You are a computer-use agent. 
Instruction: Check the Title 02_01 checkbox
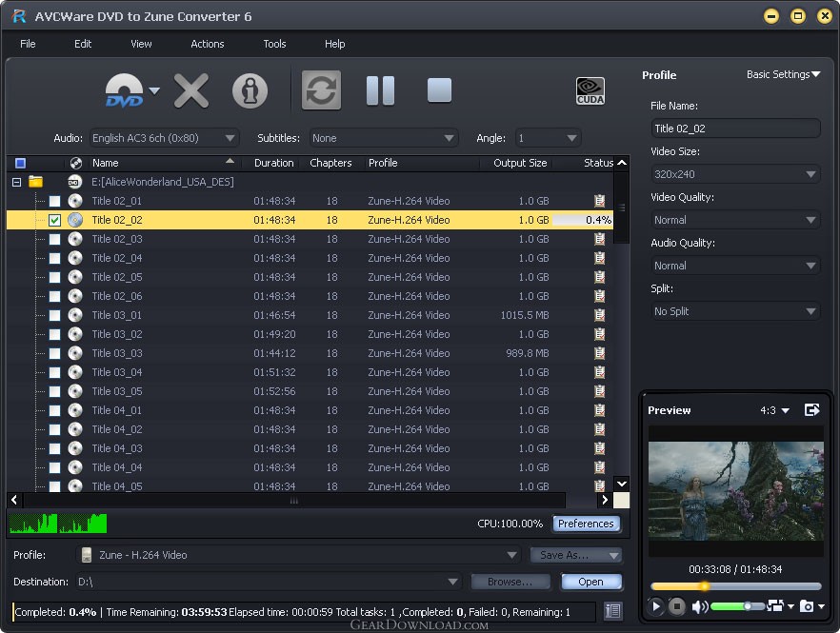[54, 202]
